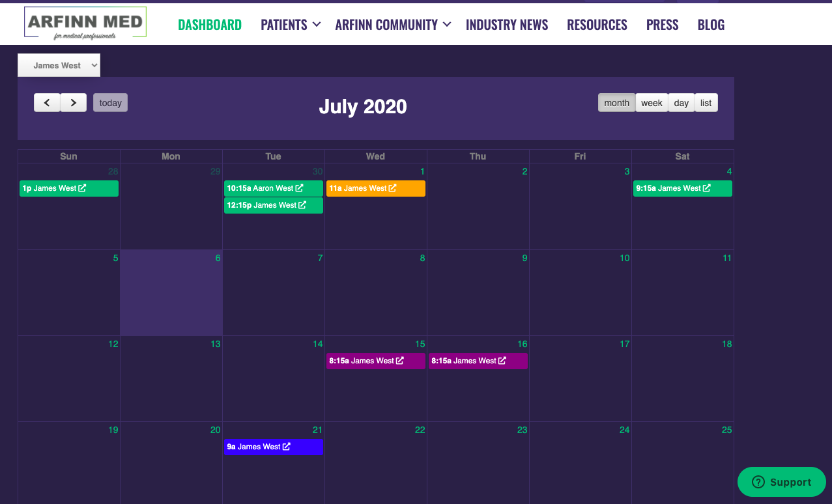Open the 8:15a appointment on July 15
Viewport: 832px width, 504px height.
click(x=376, y=361)
